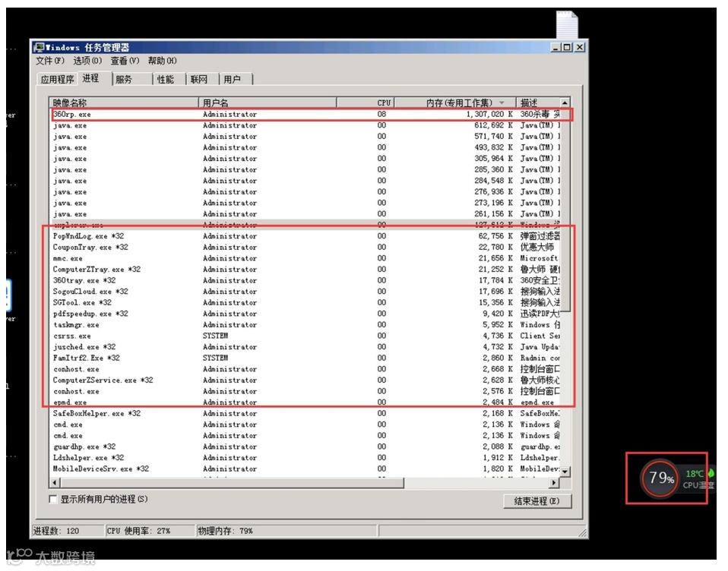Enable 显示所有用户的进程 checkbox
This screenshot has height=571, width=728.
click(x=53, y=499)
